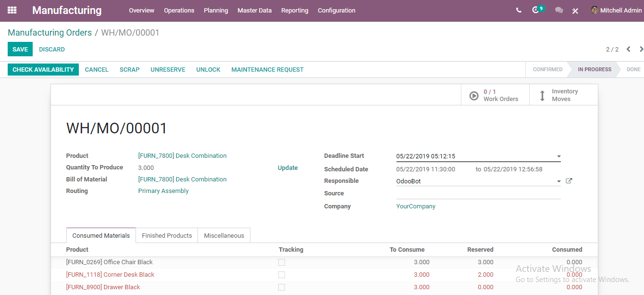Click the Source input field

tap(478, 193)
